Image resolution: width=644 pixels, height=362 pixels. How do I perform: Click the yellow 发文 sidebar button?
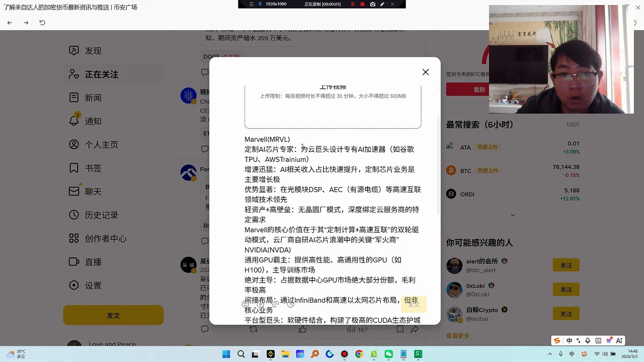[x=113, y=316]
